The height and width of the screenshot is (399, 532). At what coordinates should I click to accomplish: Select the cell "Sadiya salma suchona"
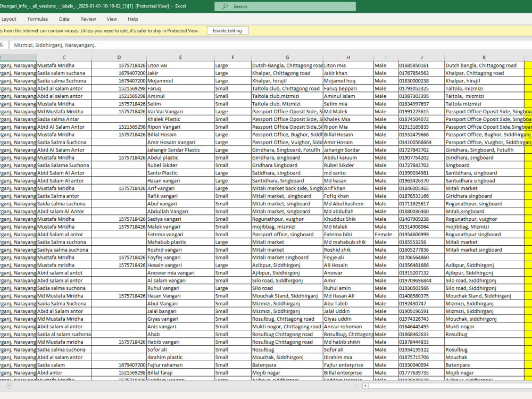point(64,250)
